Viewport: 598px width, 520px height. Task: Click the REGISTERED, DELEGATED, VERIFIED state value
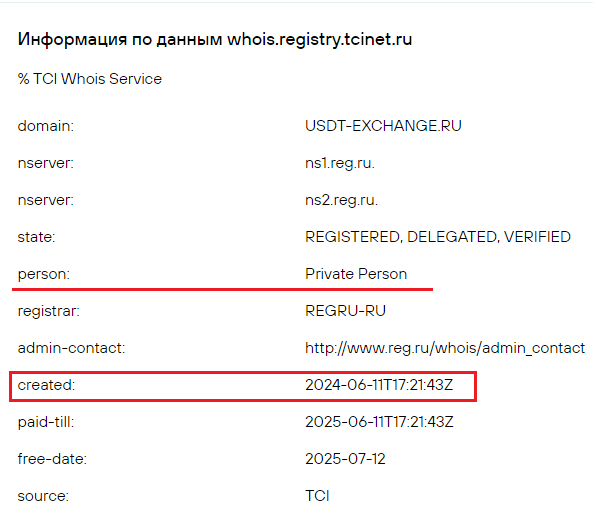pyautogui.click(x=438, y=237)
